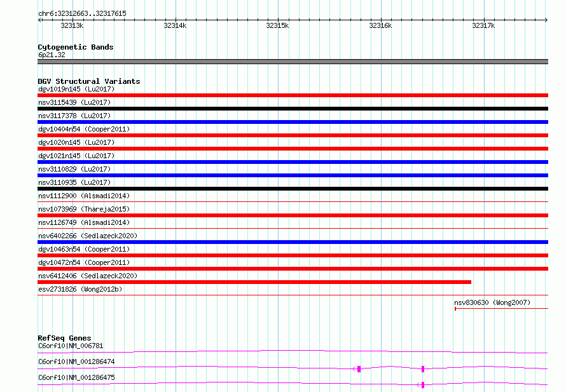Open C6orf10|NM_001286474 gene label
The height and width of the screenshot is (392, 566).
[76, 362]
